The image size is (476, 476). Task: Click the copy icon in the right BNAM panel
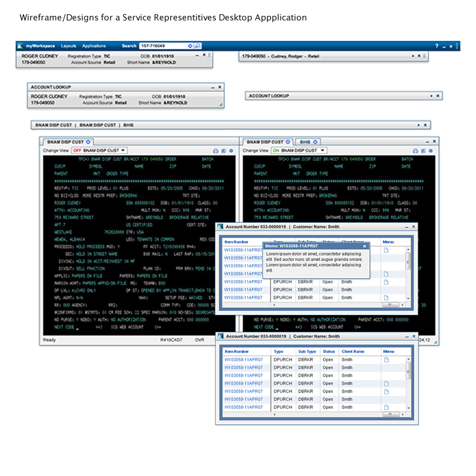pos(423,150)
